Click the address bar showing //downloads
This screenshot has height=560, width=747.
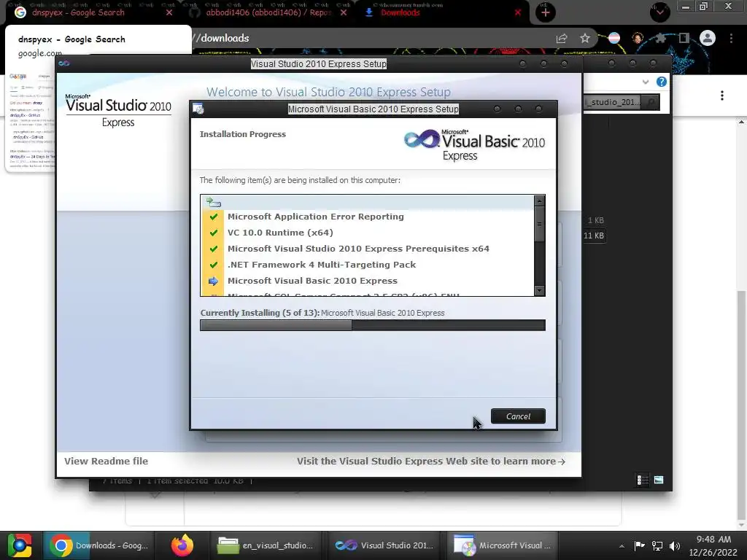click(371, 38)
